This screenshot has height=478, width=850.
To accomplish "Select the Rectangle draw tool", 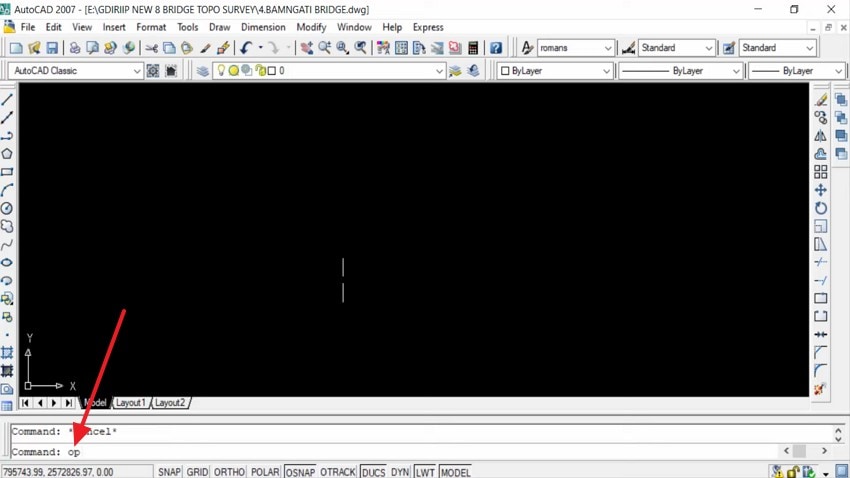I will pyautogui.click(x=7, y=172).
